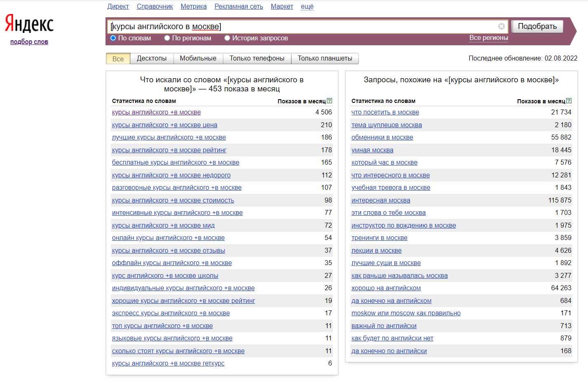Select the 'По регионам' radio option
Viewport: 588px width, 382px height.
click(167, 38)
